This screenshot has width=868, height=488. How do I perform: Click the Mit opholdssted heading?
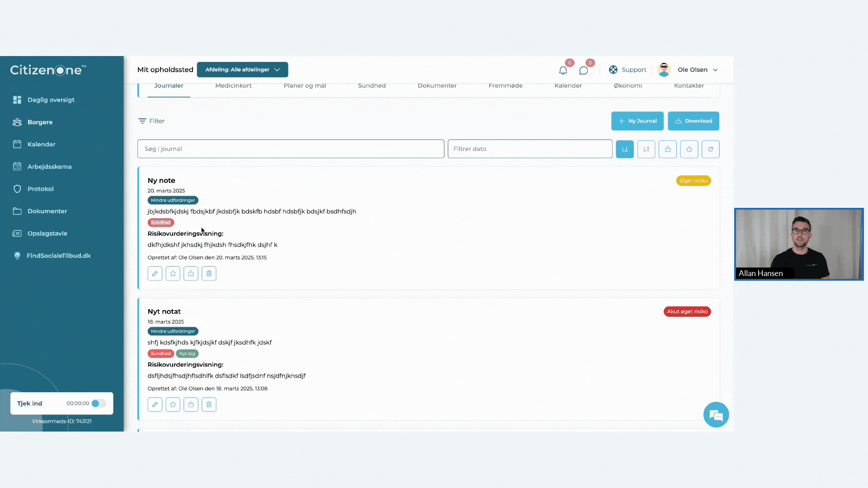click(165, 70)
